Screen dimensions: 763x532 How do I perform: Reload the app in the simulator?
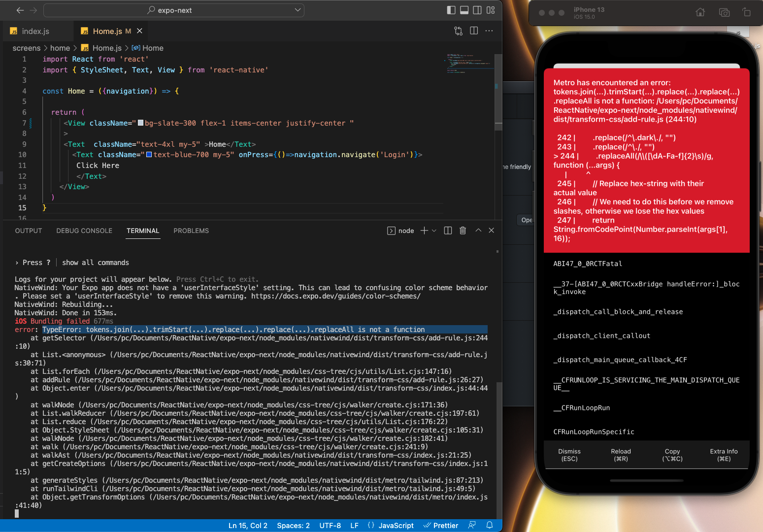(621, 455)
